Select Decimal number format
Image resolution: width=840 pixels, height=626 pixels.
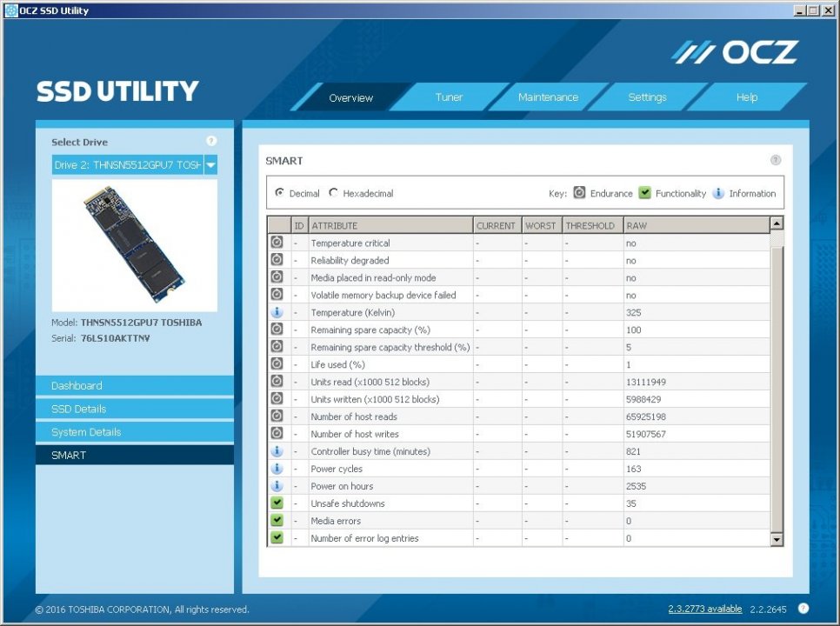[x=279, y=192]
